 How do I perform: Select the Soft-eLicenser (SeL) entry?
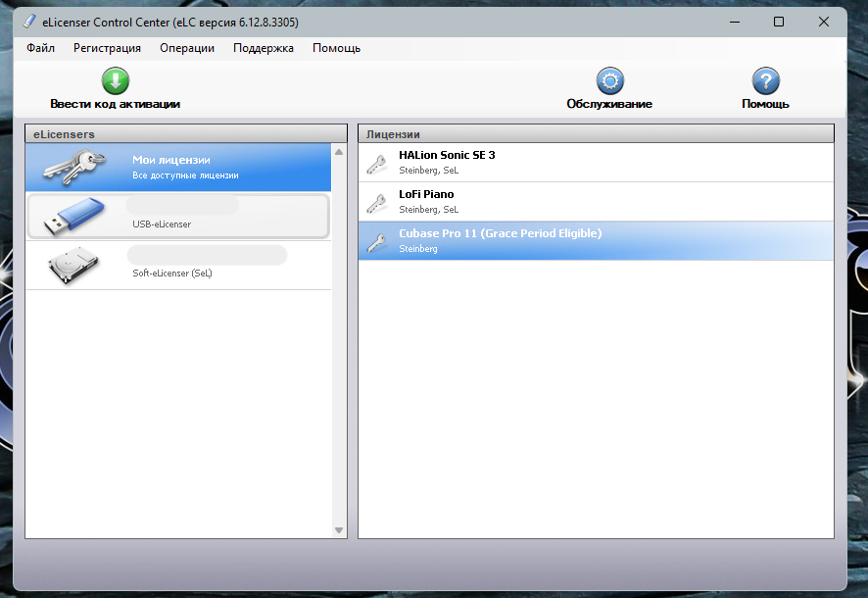pos(178,266)
